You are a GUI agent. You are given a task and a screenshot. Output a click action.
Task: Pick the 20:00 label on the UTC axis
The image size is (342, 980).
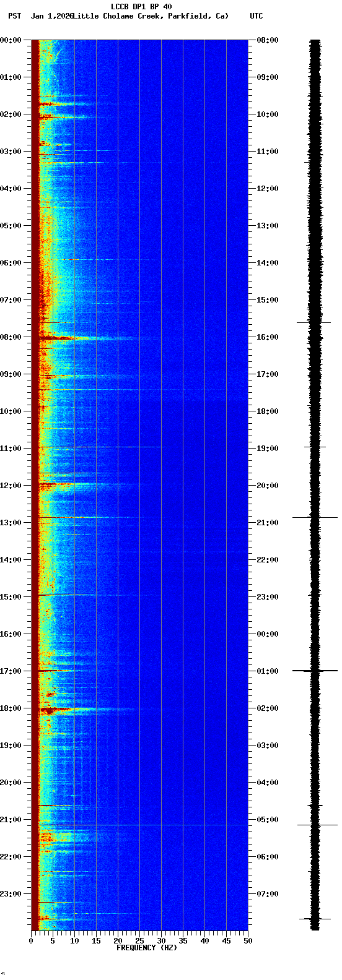click(268, 486)
